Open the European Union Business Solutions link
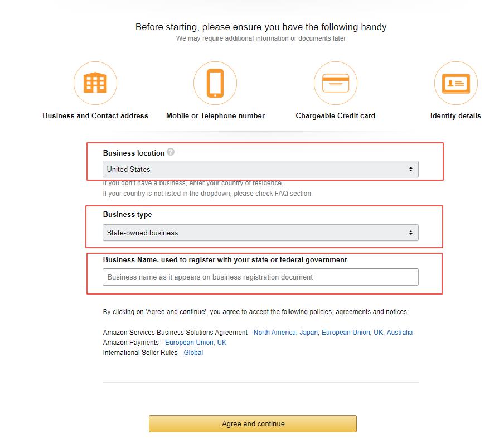This screenshot has height=438, width=504. [345, 333]
